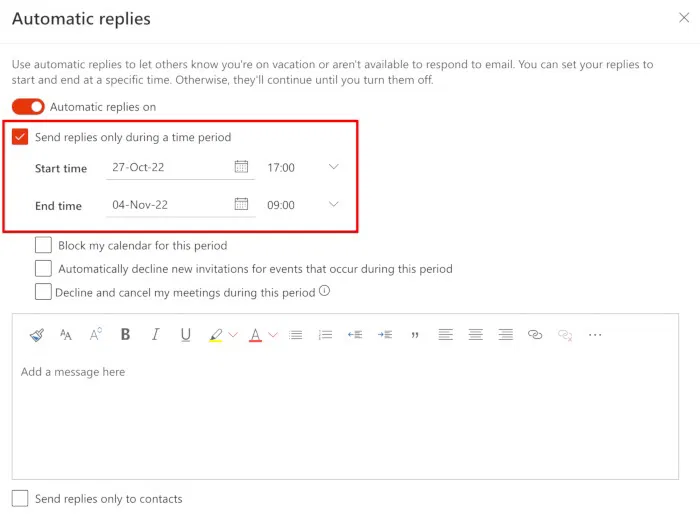
Task: Insert a numbered list
Action: tap(325, 335)
